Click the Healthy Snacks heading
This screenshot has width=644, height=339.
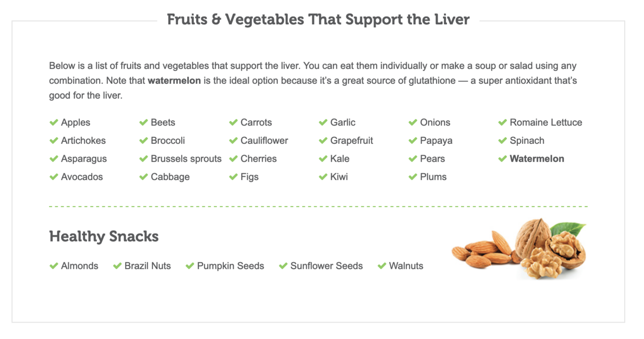[104, 236]
